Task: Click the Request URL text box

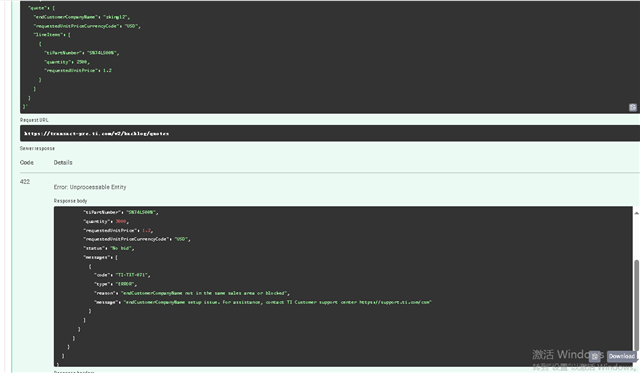Action: pos(330,133)
